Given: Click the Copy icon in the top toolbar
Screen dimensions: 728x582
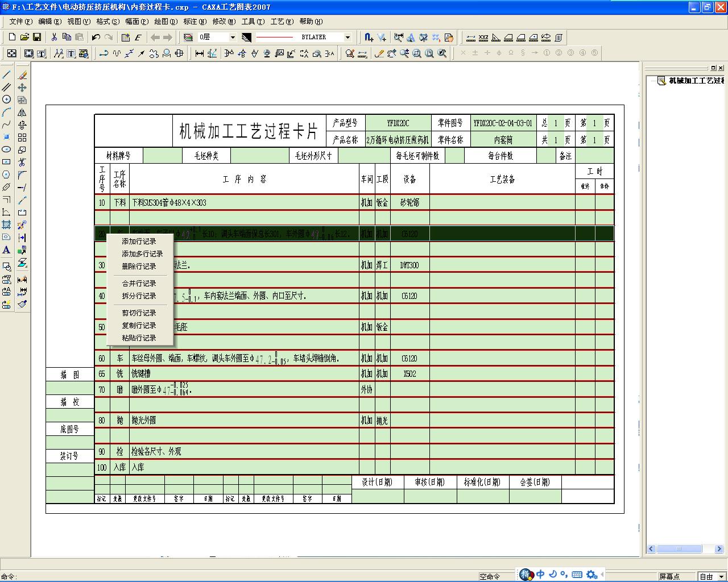Looking at the screenshot, I should 67,38.
